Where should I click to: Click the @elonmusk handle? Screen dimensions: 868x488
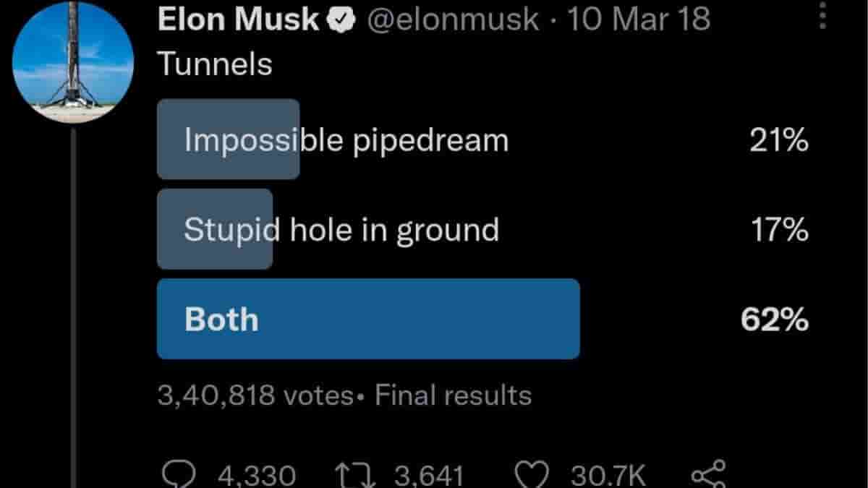tap(454, 20)
